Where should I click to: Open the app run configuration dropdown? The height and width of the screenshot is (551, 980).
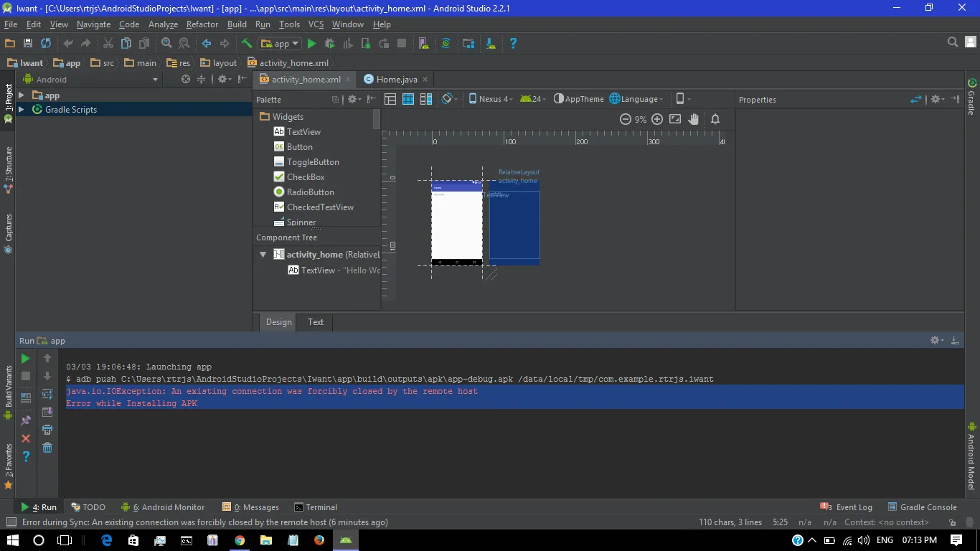click(281, 44)
